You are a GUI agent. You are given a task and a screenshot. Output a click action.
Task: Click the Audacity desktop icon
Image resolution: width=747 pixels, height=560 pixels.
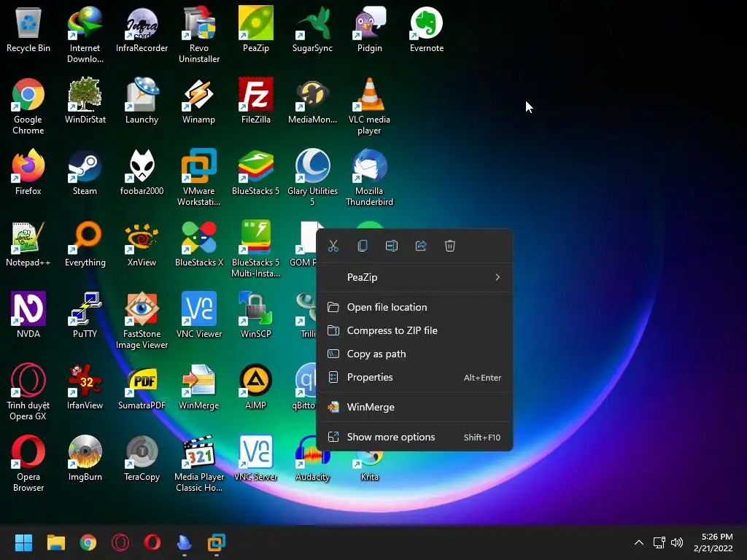[312, 457]
